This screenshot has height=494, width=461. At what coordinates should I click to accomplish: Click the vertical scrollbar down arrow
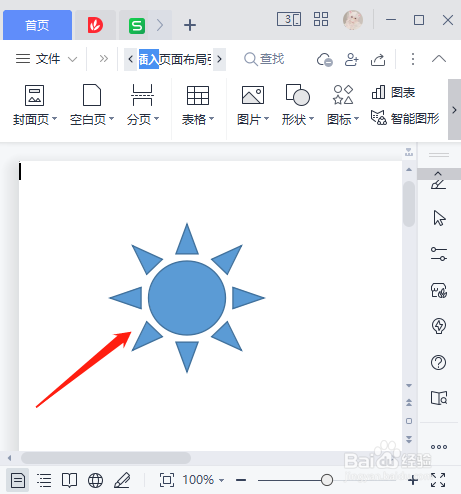click(x=409, y=386)
